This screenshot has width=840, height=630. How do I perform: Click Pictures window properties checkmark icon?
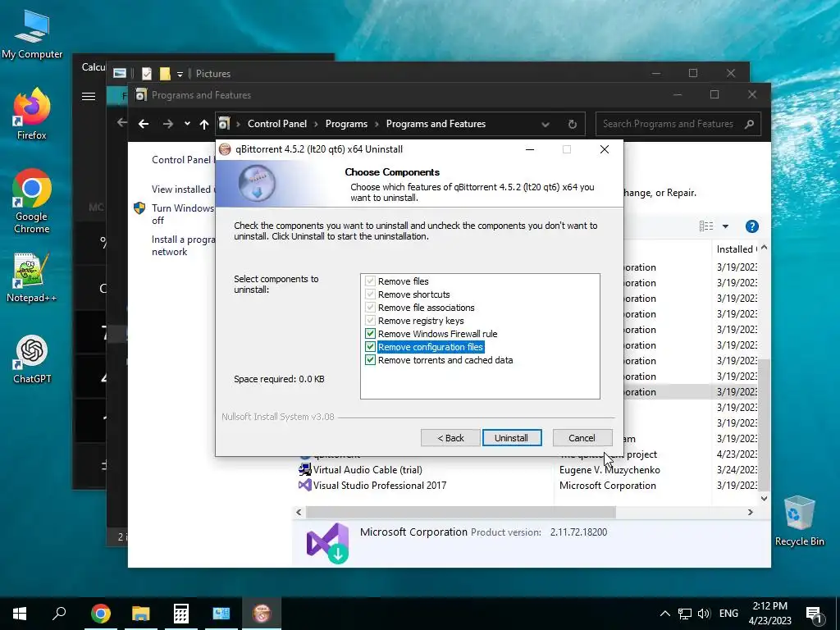(x=147, y=73)
